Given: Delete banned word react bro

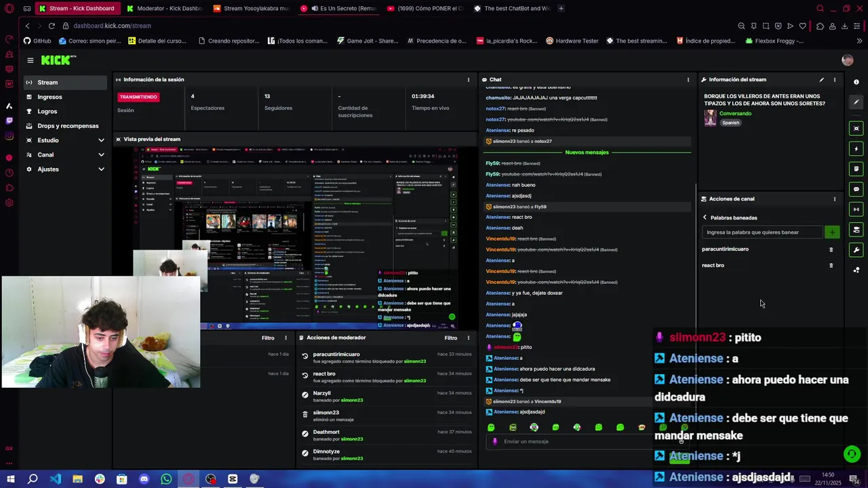Looking at the screenshot, I should click(831, 266).
